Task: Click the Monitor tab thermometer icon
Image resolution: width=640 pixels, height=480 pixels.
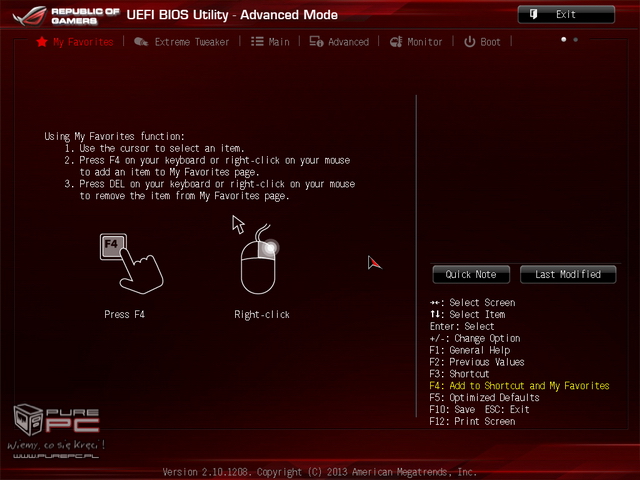Action: pyautogui.click(x=396, y=42)
